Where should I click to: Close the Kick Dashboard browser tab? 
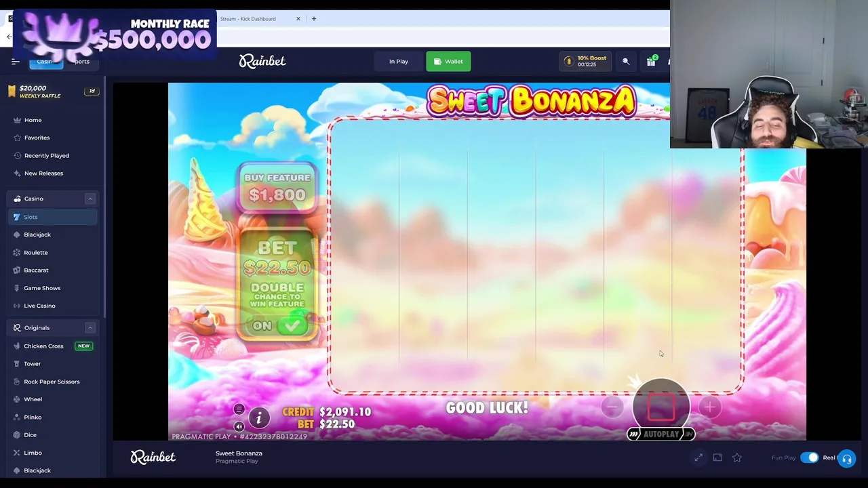(x=298, y=18)
